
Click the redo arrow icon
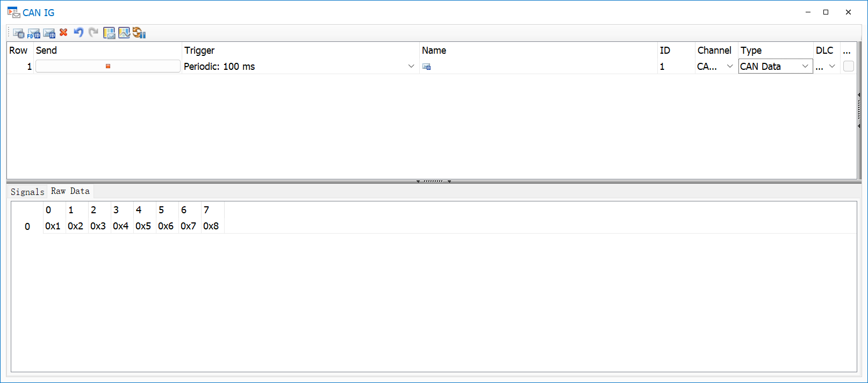coord(94,32)
